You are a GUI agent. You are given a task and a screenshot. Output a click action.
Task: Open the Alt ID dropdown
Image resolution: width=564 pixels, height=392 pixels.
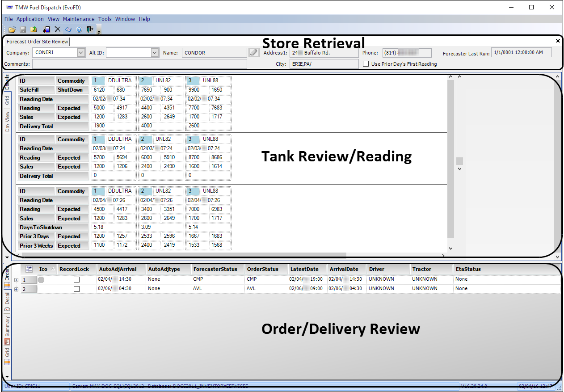[155, 53]
